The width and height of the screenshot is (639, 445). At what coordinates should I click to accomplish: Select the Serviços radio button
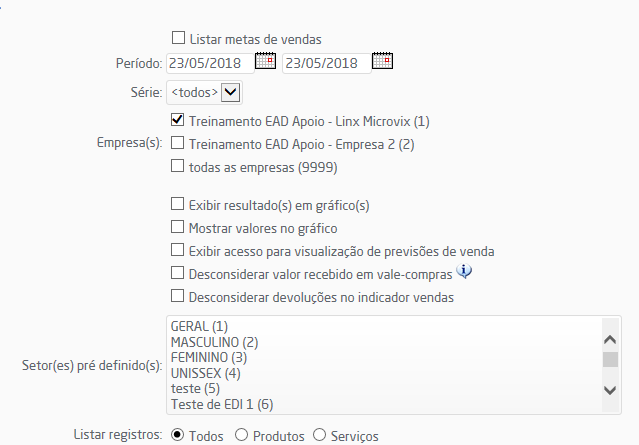tap(320, 435)
